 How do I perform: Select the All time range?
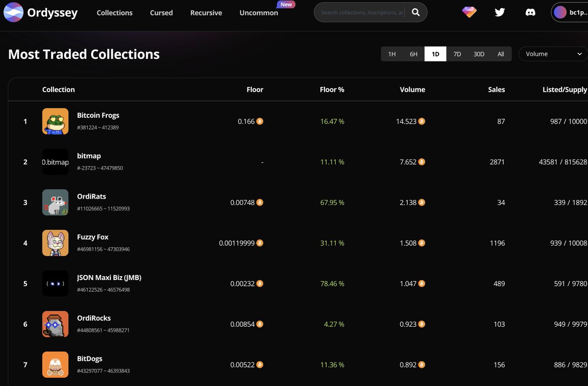tap(501, 54)
